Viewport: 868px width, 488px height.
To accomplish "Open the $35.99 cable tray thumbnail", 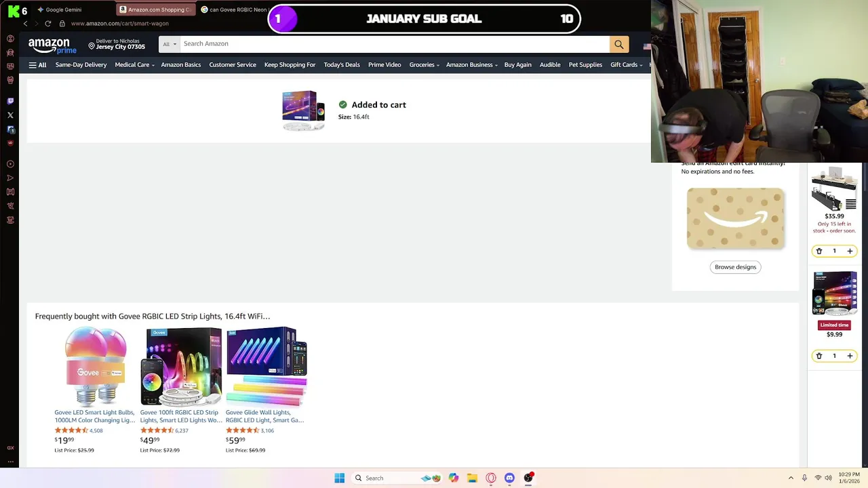I will 834,188.
